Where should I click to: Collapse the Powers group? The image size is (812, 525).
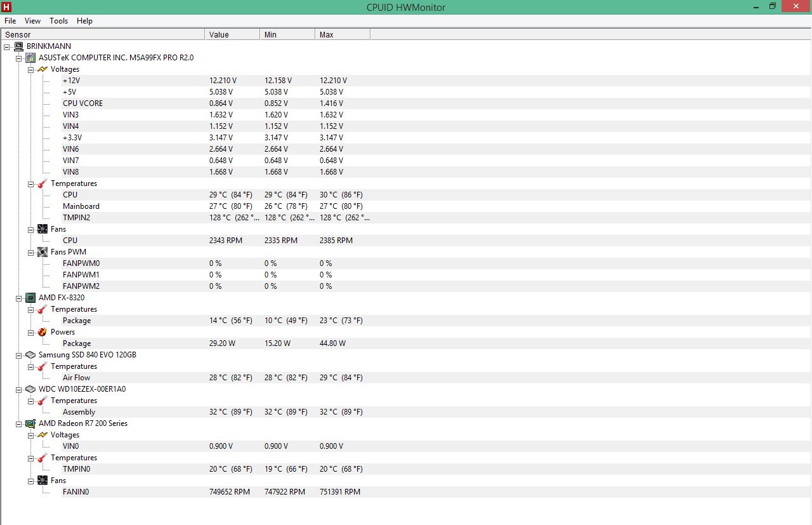pos(31,332)
